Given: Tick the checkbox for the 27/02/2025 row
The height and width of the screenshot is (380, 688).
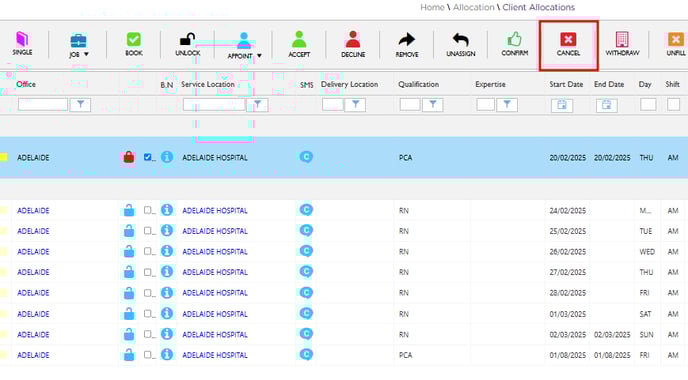Looking at the screenshot, I should (147, 272).
